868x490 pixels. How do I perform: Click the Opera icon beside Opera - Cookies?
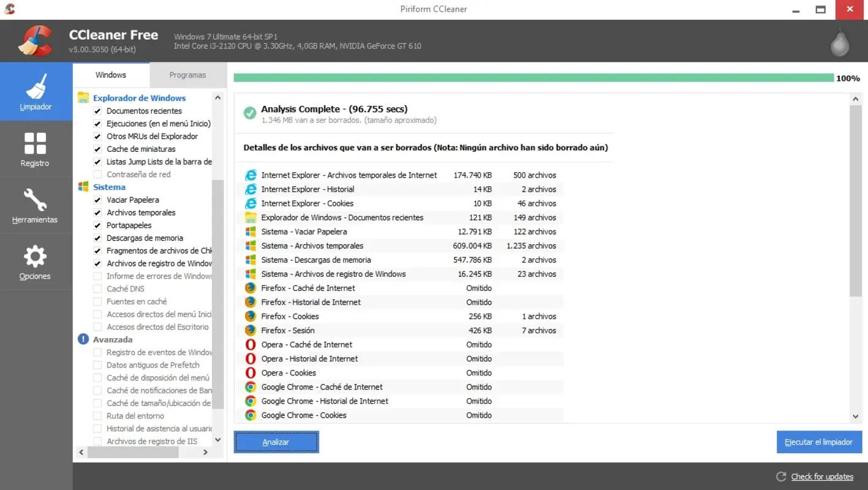tap(251, 372)
